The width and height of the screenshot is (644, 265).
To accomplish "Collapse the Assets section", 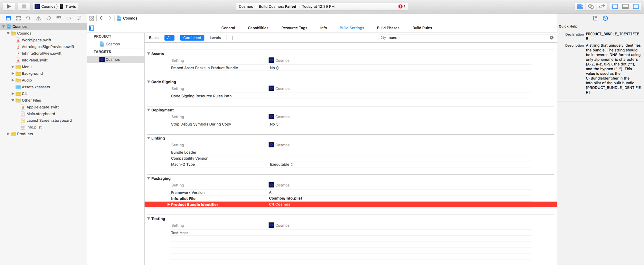I will tap(149, 54).
